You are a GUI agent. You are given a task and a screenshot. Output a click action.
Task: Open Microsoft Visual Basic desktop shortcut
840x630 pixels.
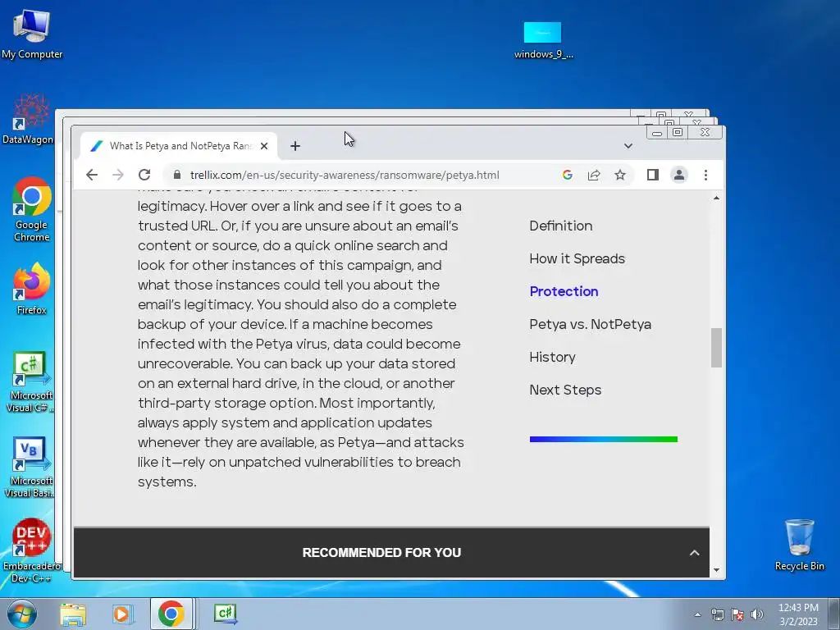30,468
